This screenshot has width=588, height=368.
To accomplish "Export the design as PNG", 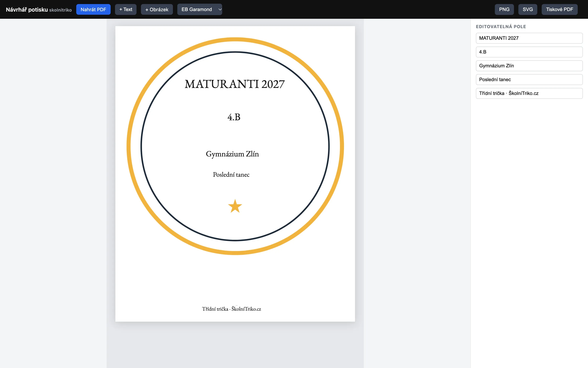I will click(504, 10).
